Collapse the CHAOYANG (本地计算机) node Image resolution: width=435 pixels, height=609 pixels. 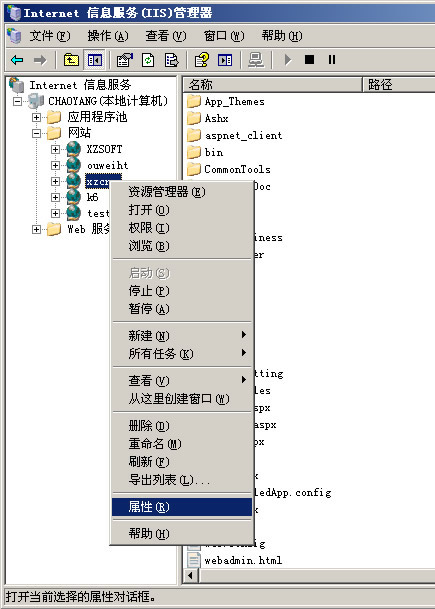click(17, 101)
